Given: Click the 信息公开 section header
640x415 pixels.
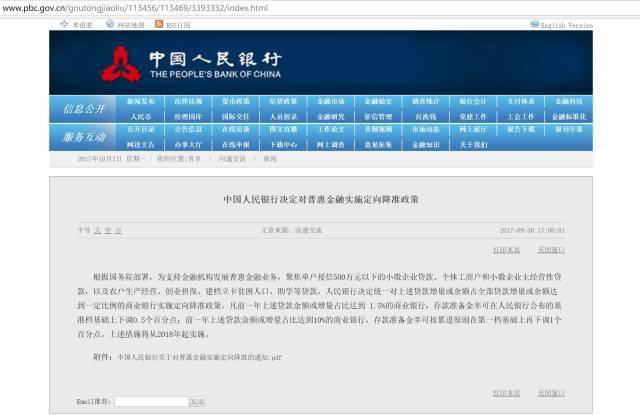Looking at the screenshot, I should click(84, 109).
